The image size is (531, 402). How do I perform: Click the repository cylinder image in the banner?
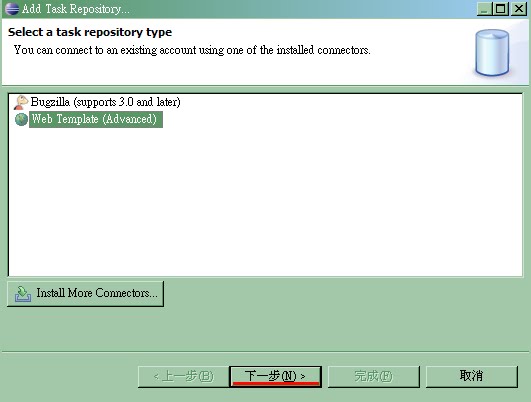492,52
